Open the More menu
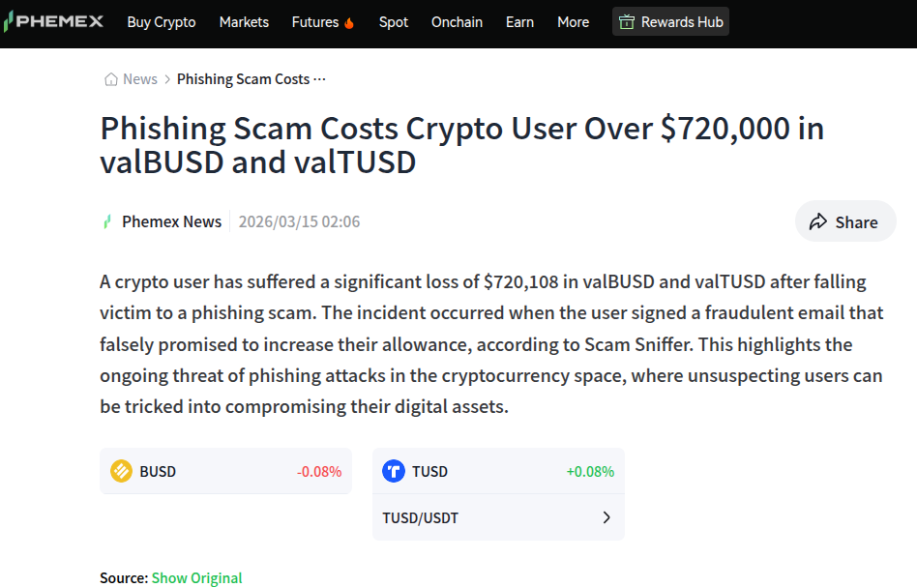The height and width of the screenshot is (588, 917). [x=573, y=22]
